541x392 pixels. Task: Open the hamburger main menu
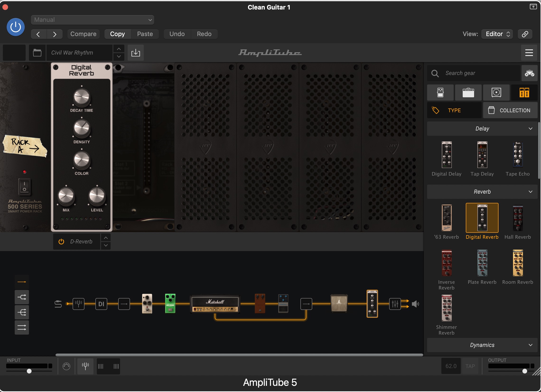(x=529, y=52)
